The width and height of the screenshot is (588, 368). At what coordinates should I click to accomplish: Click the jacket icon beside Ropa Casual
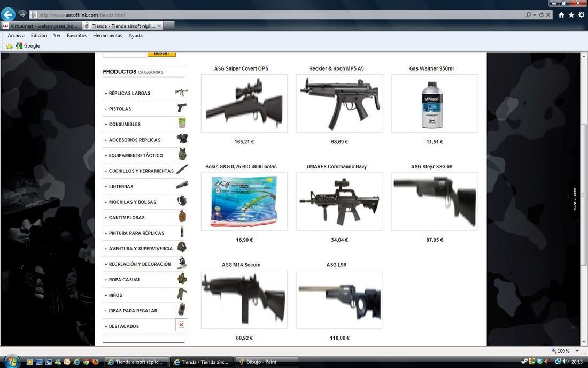(x=182, y=278)
